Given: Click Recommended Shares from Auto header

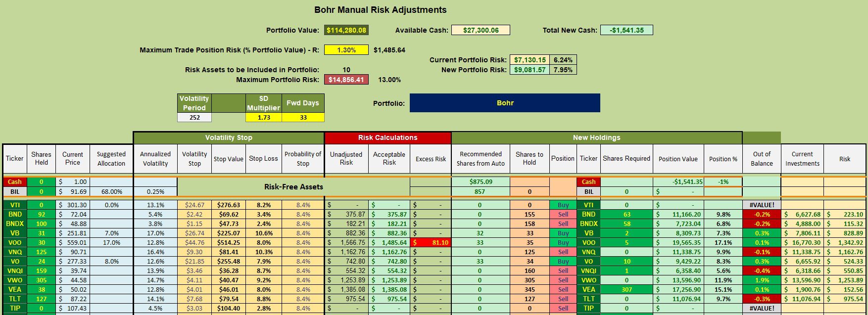Looking at the screenshot, I should 481,159.
